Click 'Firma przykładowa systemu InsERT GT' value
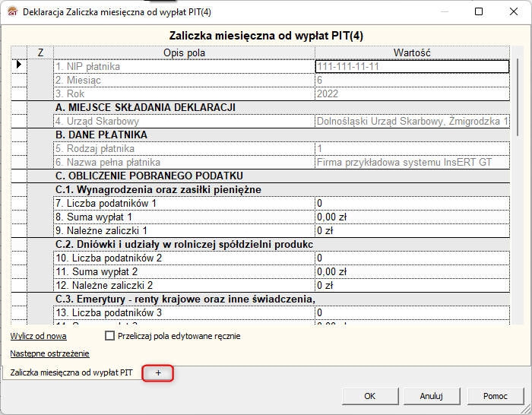This screenshot has width=532, height=415. 412,162
